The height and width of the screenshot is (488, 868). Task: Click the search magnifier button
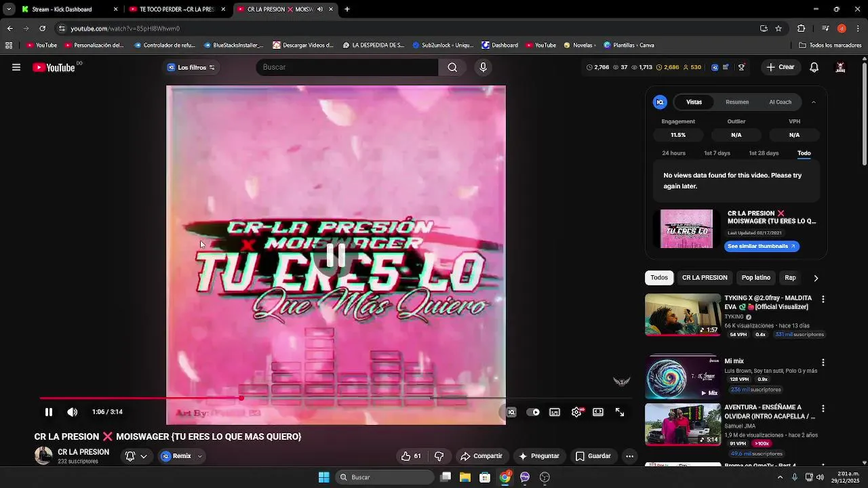pos(452,67)
